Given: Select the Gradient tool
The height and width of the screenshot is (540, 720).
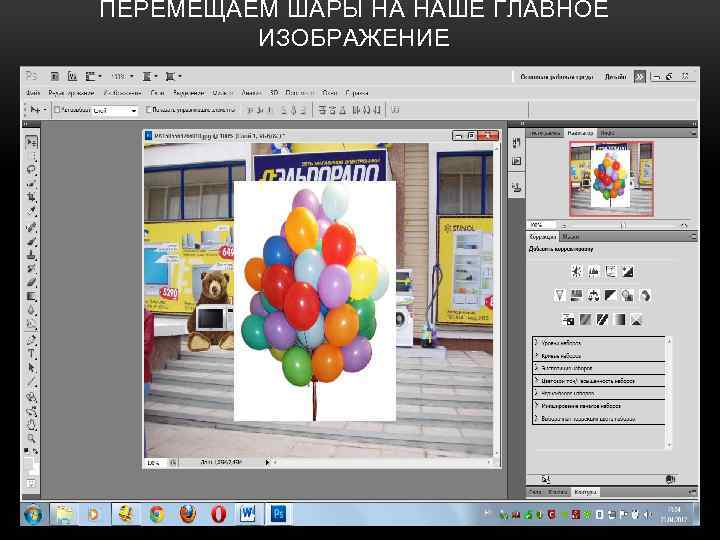Looking at the screenshot, I should pyautogui.click(x=31, y=296).
